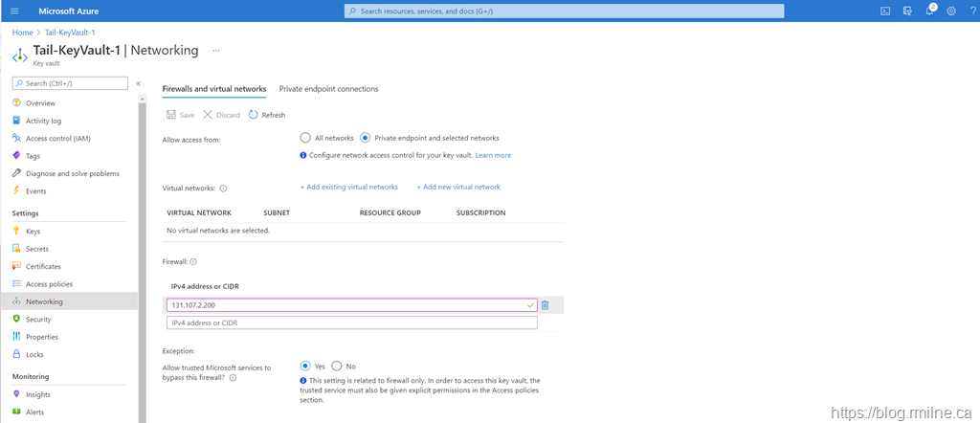The height and width of the screenshot is (423, 980).
Task: Switch to Private endpoint connections tab
Action: click(x=328, y=89)
